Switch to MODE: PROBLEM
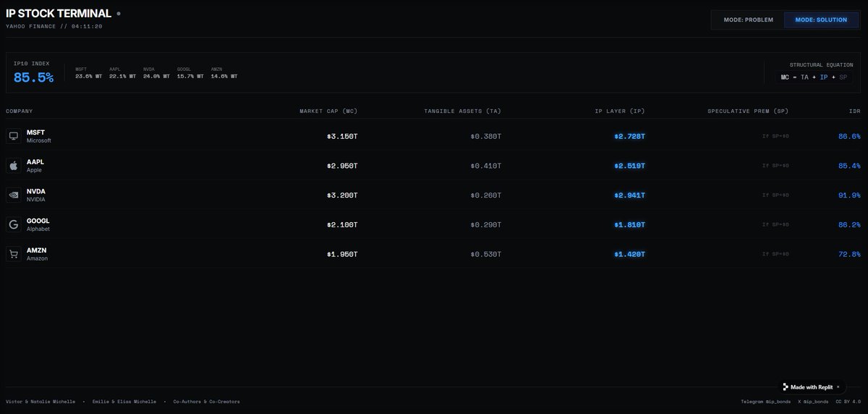The image size is (868, 414). click(x=748, y=20)
